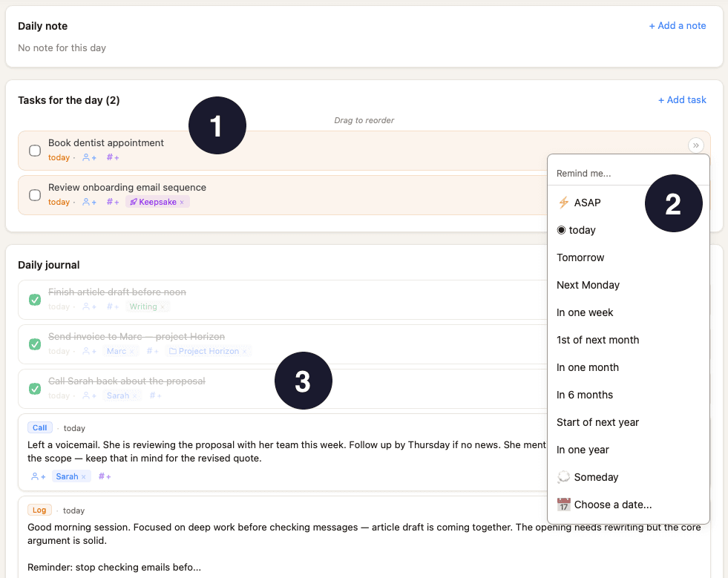Add a tag to Review onboarding email sequence

click(112, 202)
